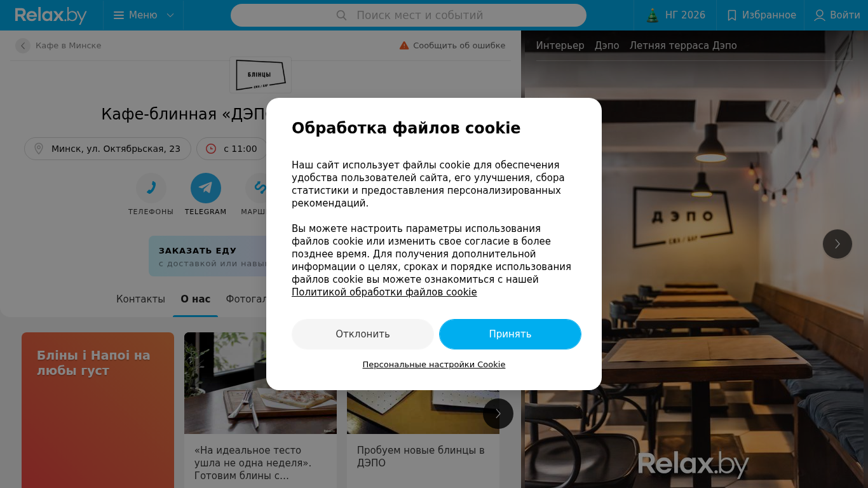Click the back arrow next to Кафе в Минске

tap(23, 46)
